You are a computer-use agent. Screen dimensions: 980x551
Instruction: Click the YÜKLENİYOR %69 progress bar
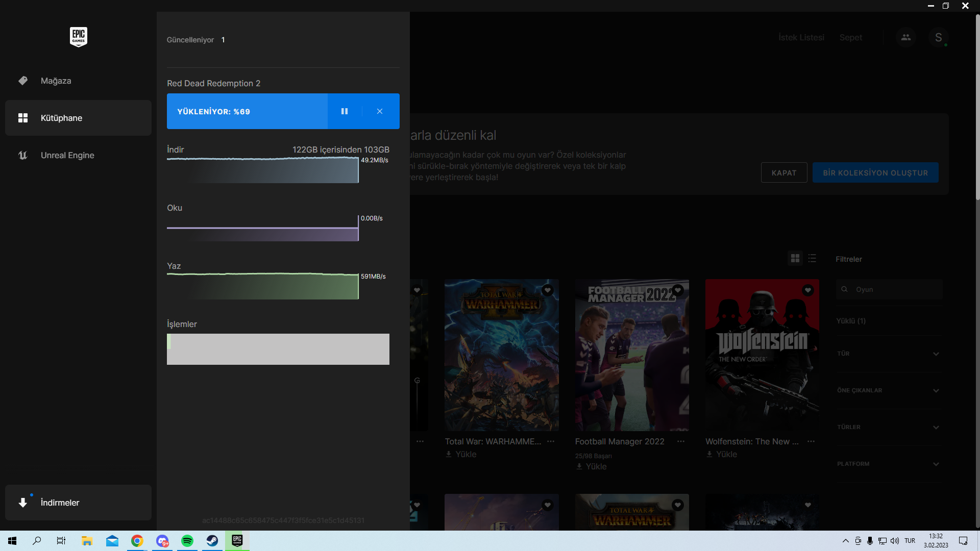tap(247, 111)
